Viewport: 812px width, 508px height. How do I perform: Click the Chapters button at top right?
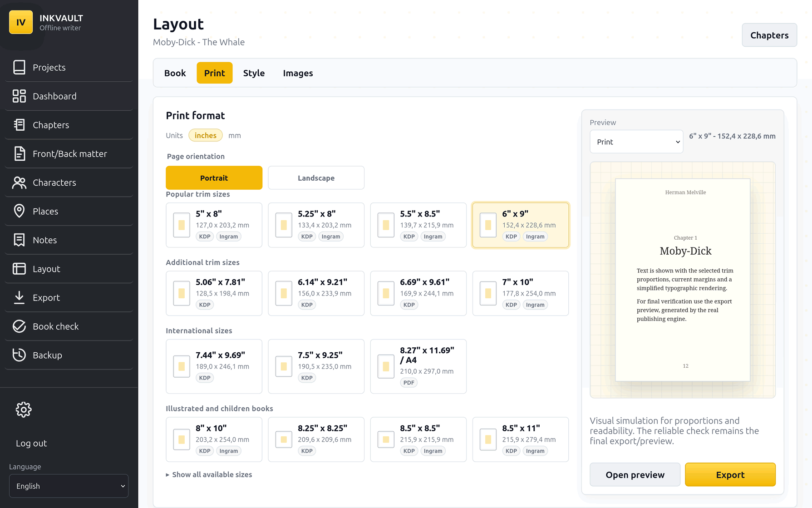tap(769, 35)
